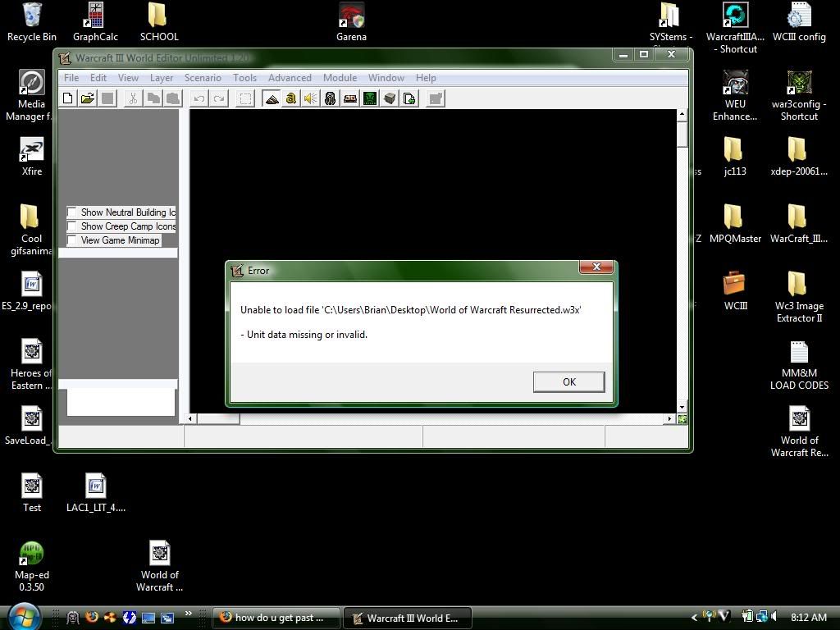Image resolution: width=840 pixels, height=630 pixels.
Task: Open the Campaign Editor toolbar icon
Action: click(350, 98)
